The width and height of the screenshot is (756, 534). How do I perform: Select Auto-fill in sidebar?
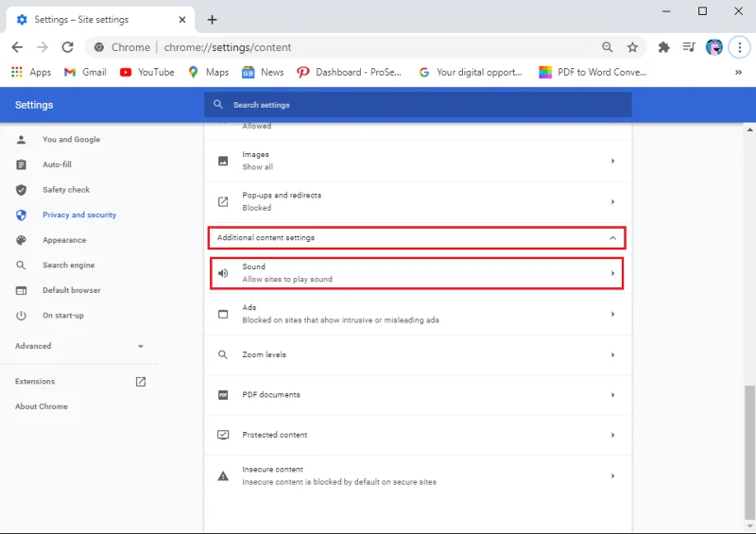(x=57, y=164)
